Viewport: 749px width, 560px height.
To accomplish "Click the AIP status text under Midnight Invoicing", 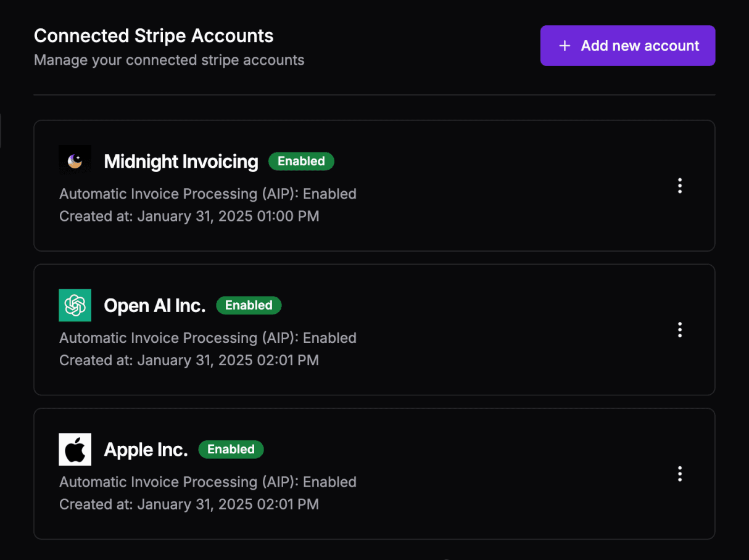I will (208, 194).
